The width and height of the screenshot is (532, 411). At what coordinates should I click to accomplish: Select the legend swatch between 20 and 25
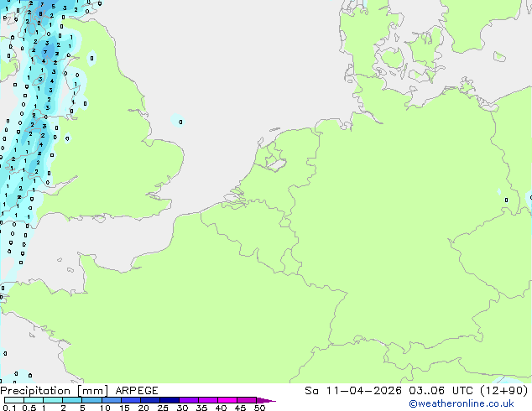pos(149,400)
